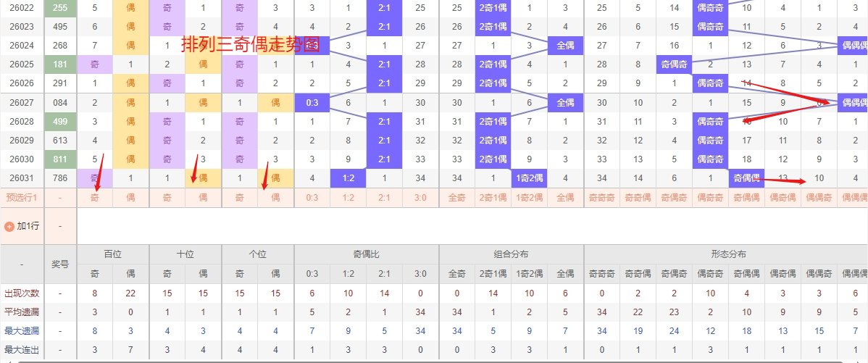Screen dimensions: 868x363
Task: Click the 奇偶偶 cell in row 26031
Action: [x=747, y=178]
